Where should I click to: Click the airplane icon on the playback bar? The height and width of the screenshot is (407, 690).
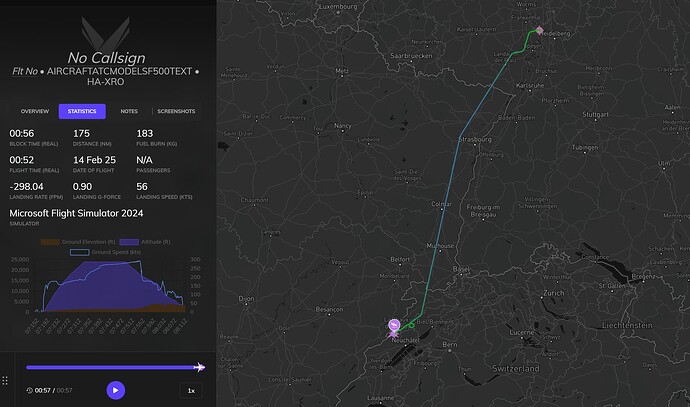tap(199, 367)
